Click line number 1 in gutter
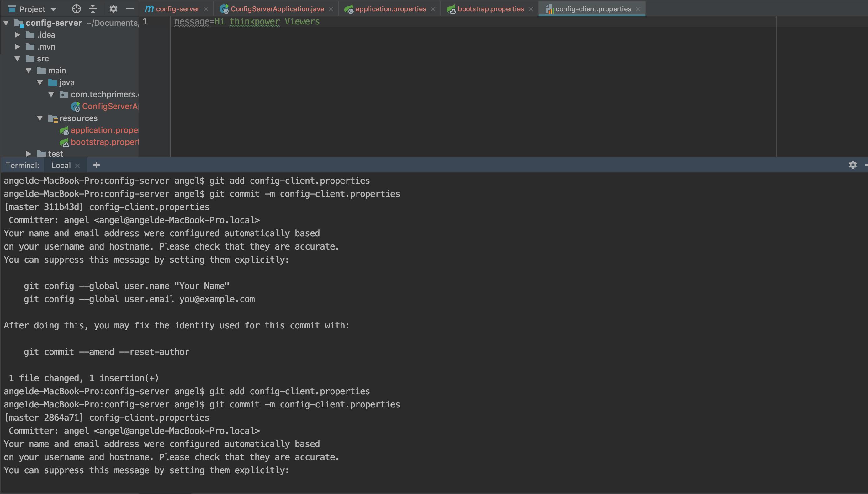The width and height of the screenshot is (868, 494). (145, 22)
